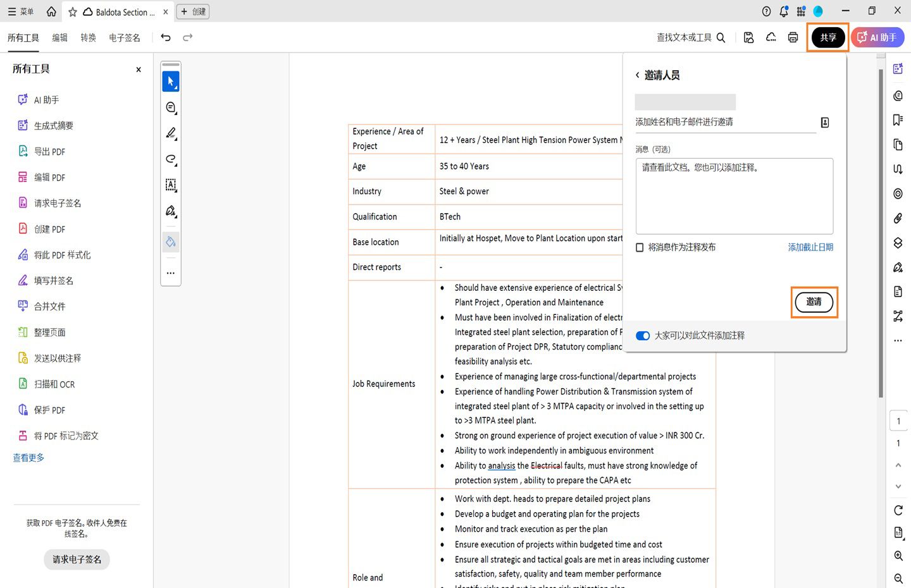Click 查找文本或工具 search
The height and width of the screenshot is (588, 911).
[691, 37]
